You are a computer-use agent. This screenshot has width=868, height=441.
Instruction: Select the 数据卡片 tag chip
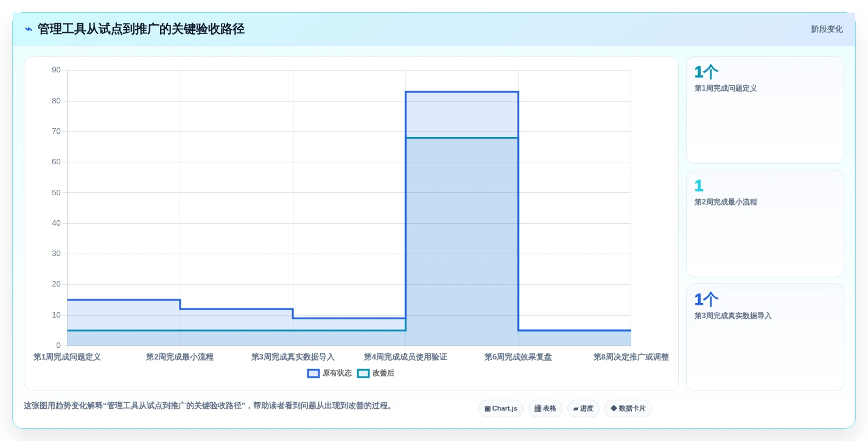(628, 409)
